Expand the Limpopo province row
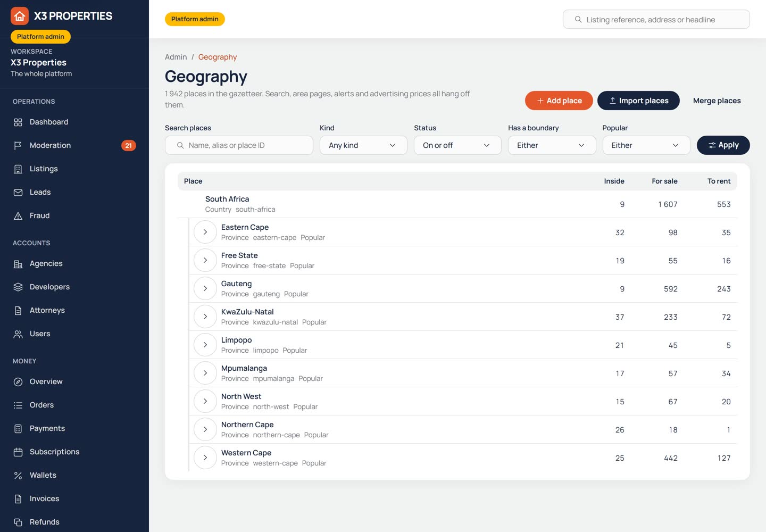 [205, 345]
